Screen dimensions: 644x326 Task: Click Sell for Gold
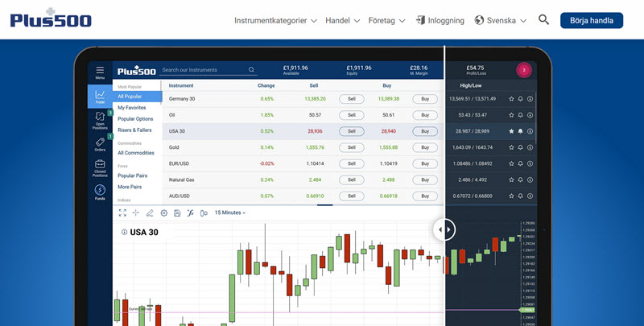[x=352, y=147]
